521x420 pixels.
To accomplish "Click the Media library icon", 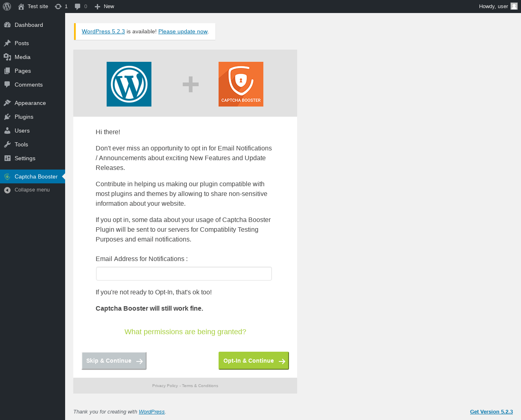I will pyautogui.click(x=7, y=57).
